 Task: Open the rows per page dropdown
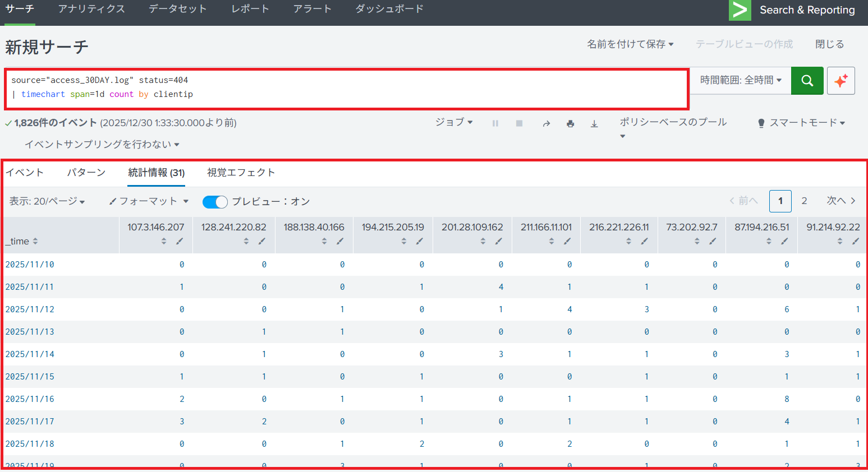pyautogui.click(x=47, y=202)
